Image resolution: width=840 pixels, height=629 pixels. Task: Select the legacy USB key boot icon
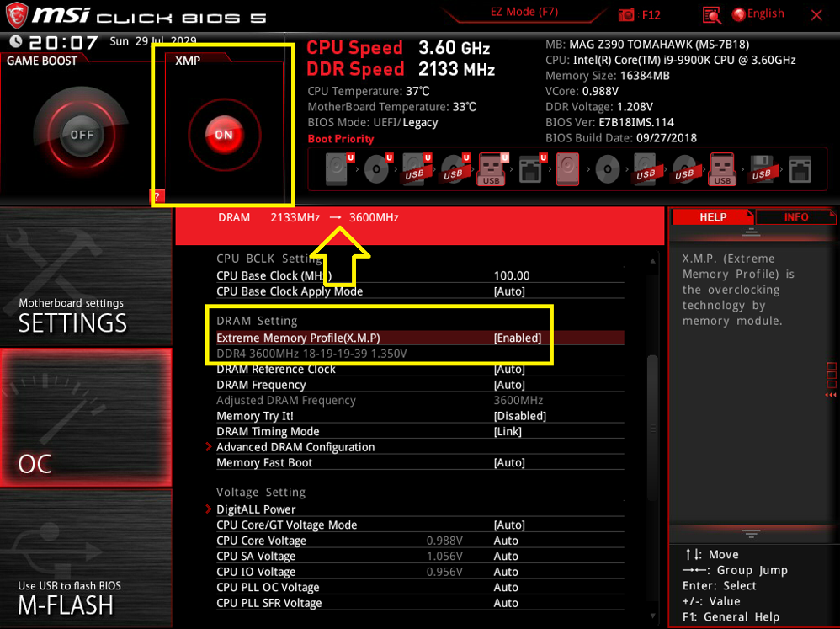(723, 169)
